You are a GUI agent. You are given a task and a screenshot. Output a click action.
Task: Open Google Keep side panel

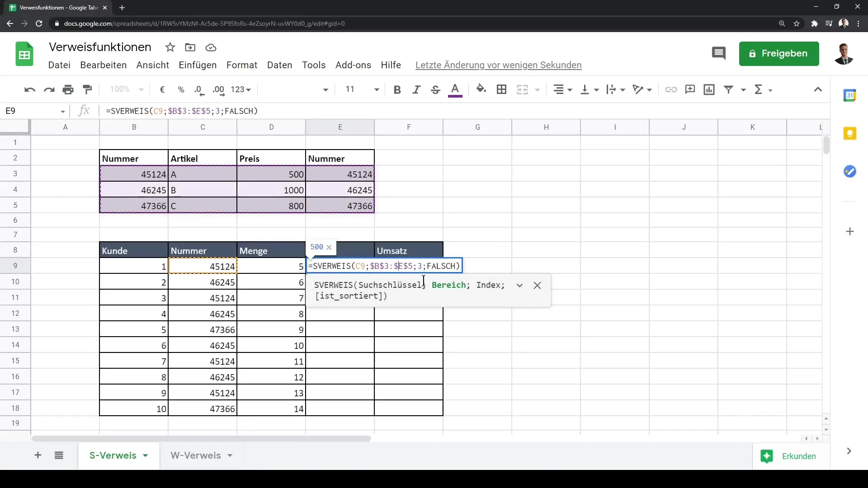[850, 133]
